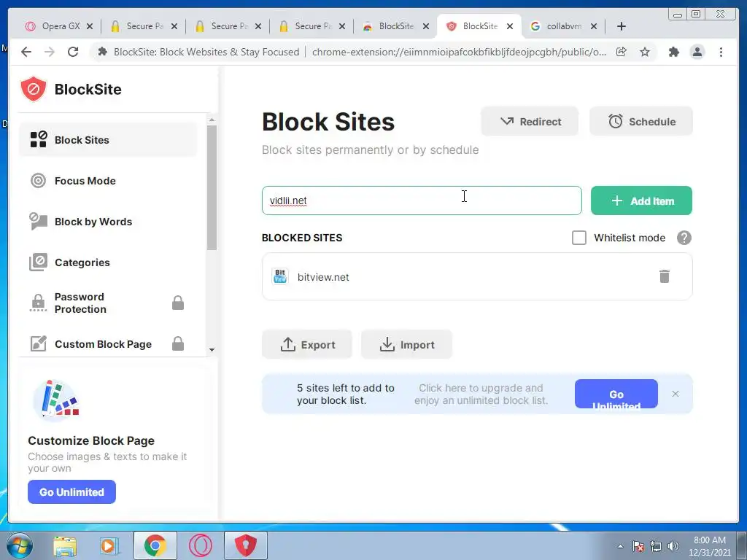Close the active BlockSite tab

coord(510,27)
